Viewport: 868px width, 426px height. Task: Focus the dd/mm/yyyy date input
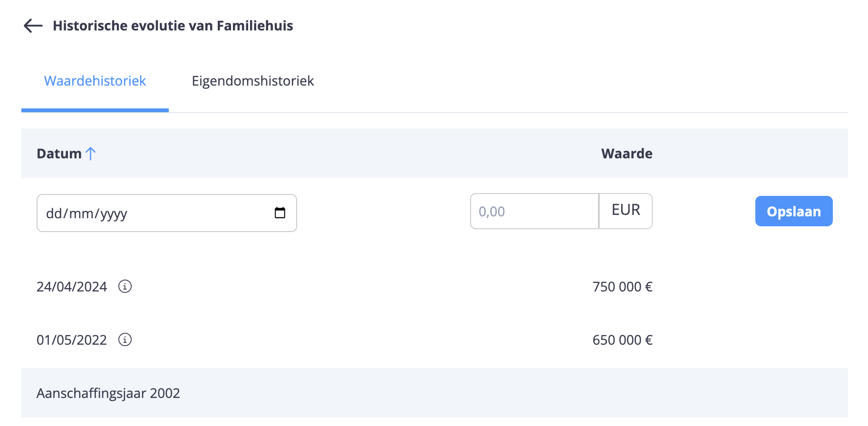click(167, 213)
